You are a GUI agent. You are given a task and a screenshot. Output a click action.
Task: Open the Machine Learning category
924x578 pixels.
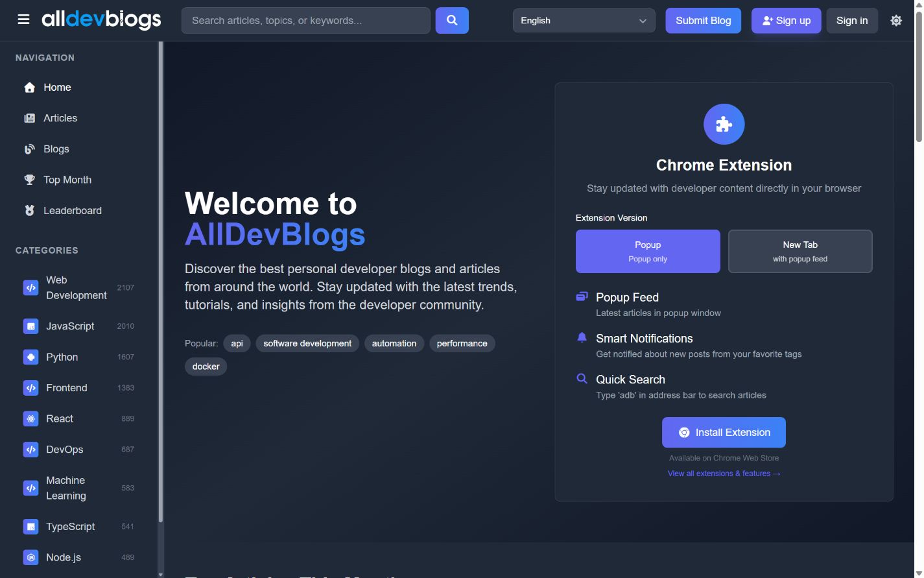point(78,488)
